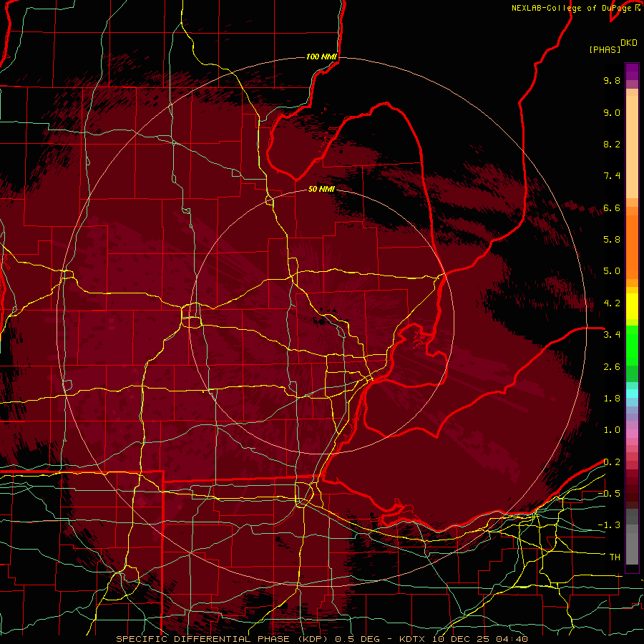Image resolution: width=644 pixels, height=644 pixels.
Task: Click the 4.2 legend value
Action: click(x=612, y=303)
